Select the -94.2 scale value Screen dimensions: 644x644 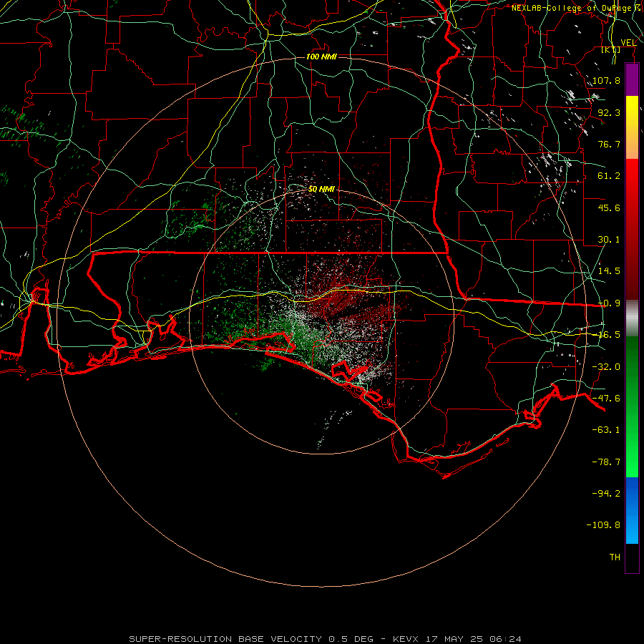click(x=606, y=493)
